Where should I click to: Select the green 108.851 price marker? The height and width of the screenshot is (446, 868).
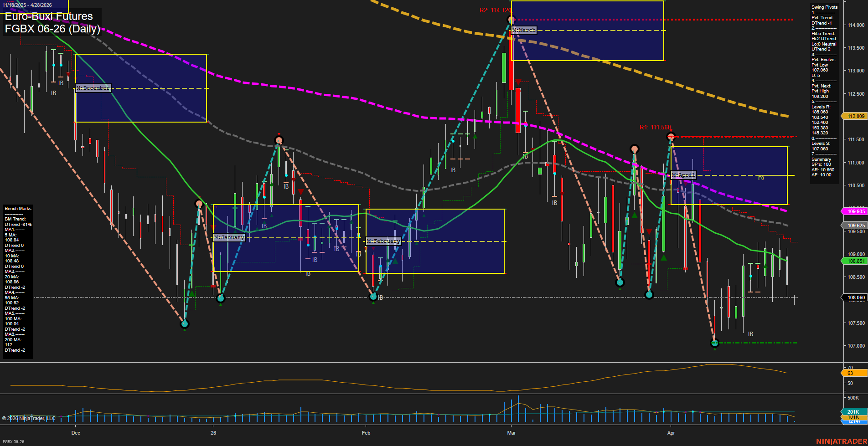click(x=856, y=261)
